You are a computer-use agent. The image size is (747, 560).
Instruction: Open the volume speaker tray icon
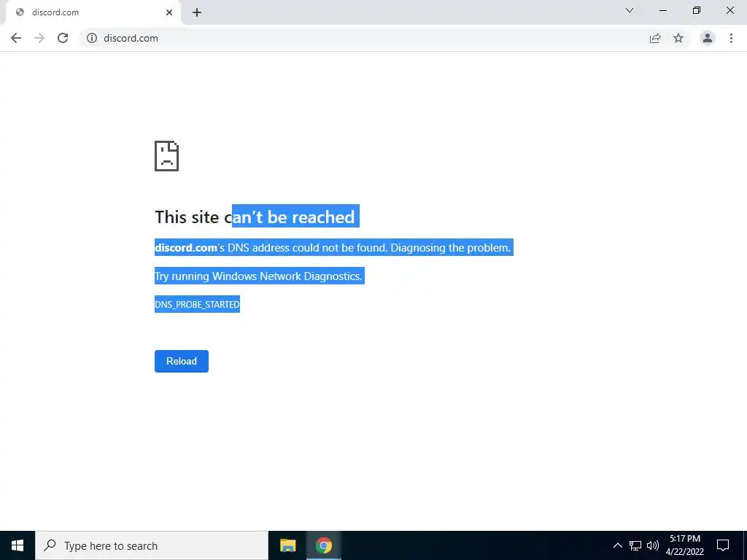coord(653,545)
